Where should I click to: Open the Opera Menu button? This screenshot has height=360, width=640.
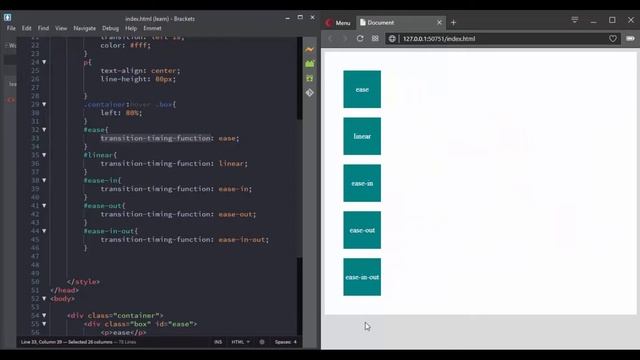click(338, 22)
